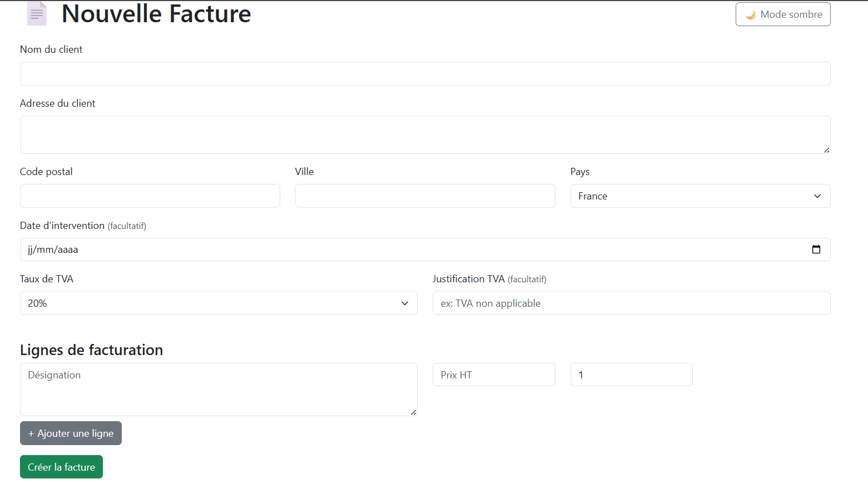
Task: Click the Adresse du client resize handle
Action: click(x=826, y=149)
